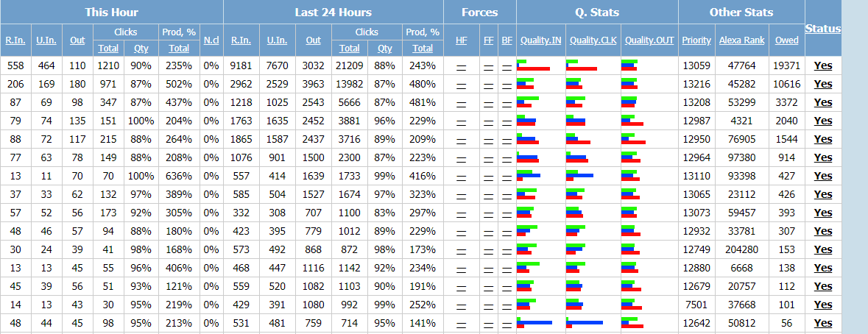Sort by This Hour Out column
This screenshot has width=868, height=334.
[x=77, y=40]
